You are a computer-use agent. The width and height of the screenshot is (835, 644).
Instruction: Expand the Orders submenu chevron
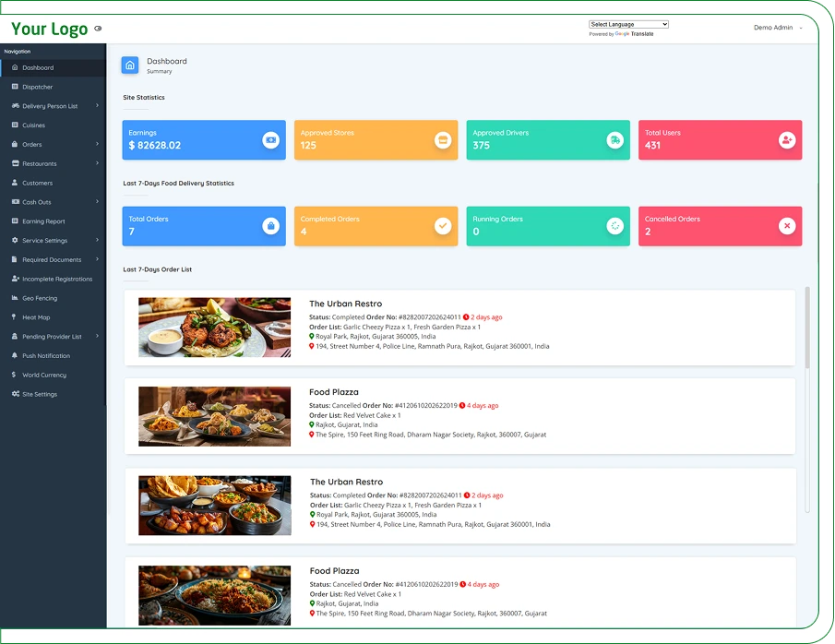point(98,144)
